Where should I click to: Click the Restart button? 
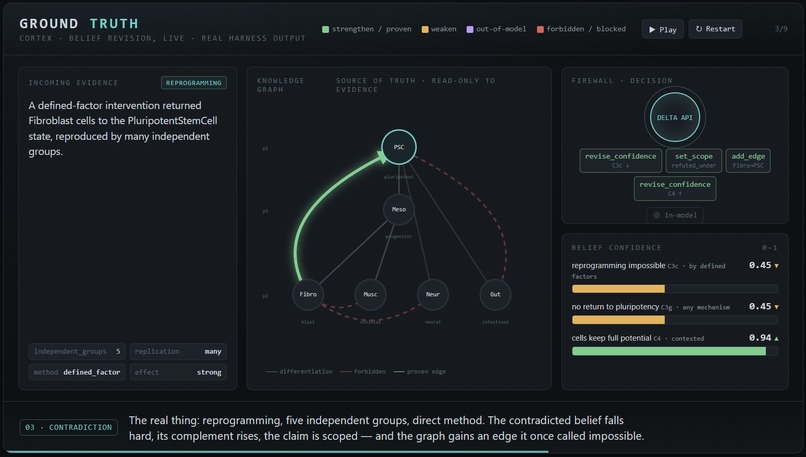pos(715,29)
